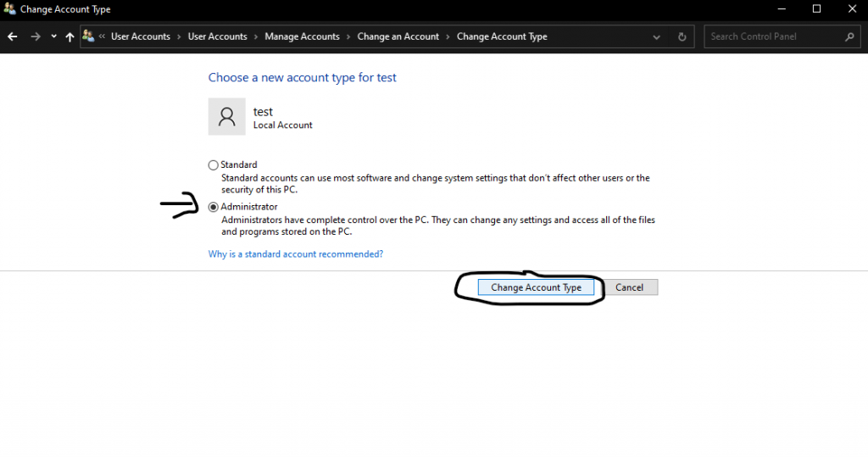Image resolution: width=868 pixels, height=457 pixels.
Task: Open the double-chevron breadcrumb overflow menu
Action: (x=102, y=36)
